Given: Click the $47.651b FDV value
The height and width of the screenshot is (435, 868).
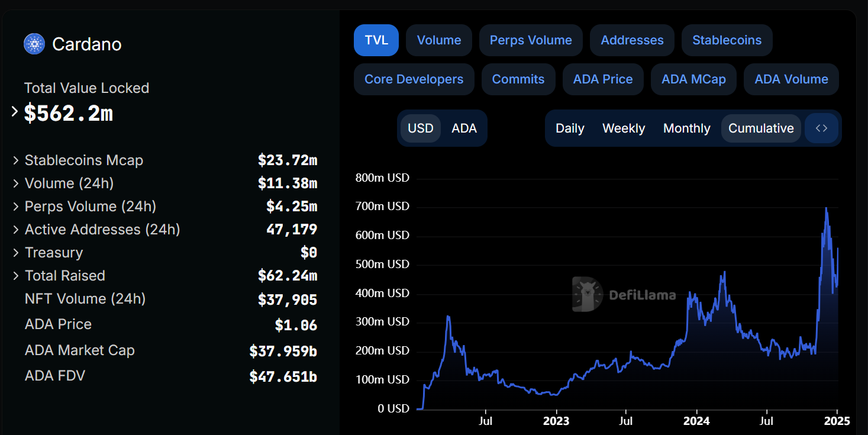Looking at the screenshot, I should click(283, 377).
